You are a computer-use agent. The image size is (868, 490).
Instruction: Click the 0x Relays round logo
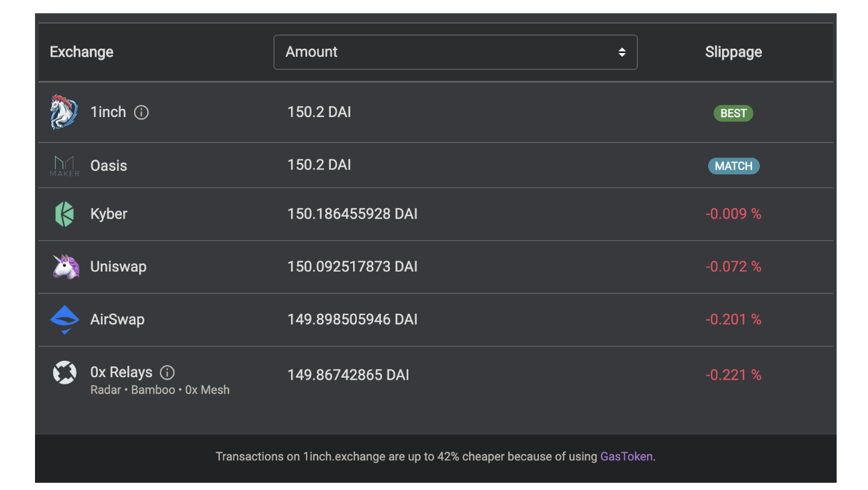pos(64,373)
